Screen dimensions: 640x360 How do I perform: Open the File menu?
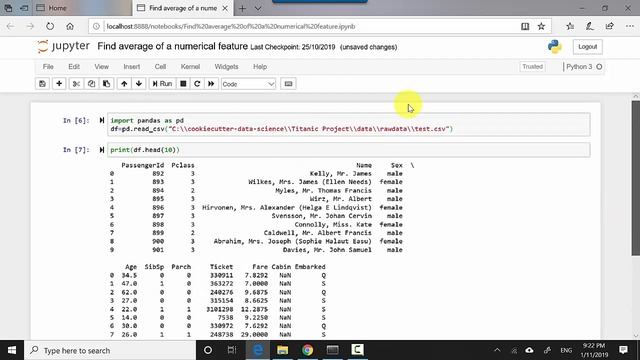(48, 67)
